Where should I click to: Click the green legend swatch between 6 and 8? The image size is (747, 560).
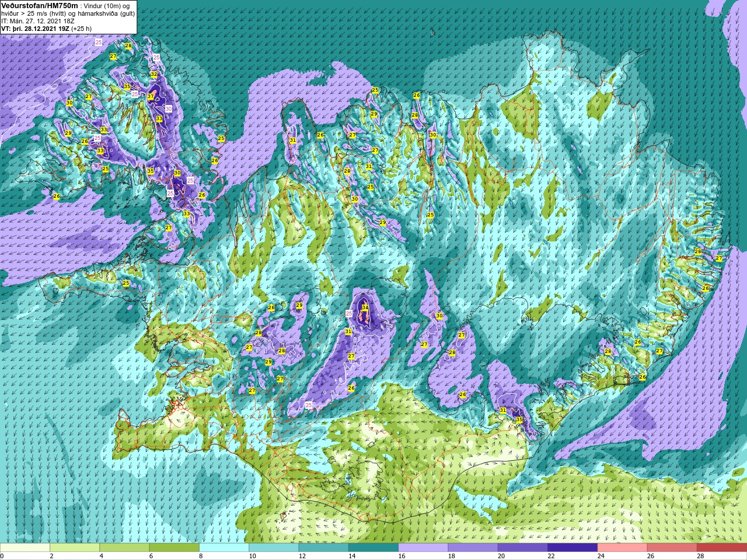(x=174, y=548)
